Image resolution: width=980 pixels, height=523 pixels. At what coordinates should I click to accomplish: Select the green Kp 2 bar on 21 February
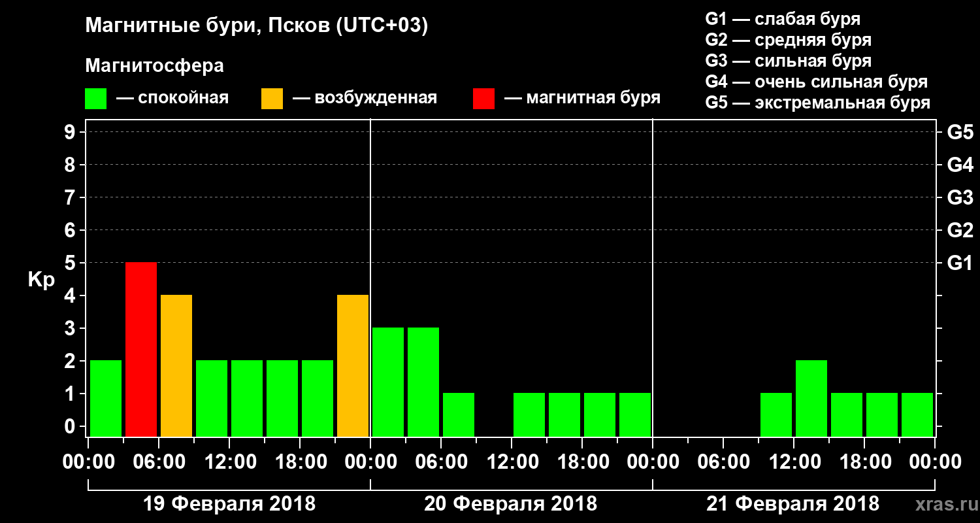[811, 398]
